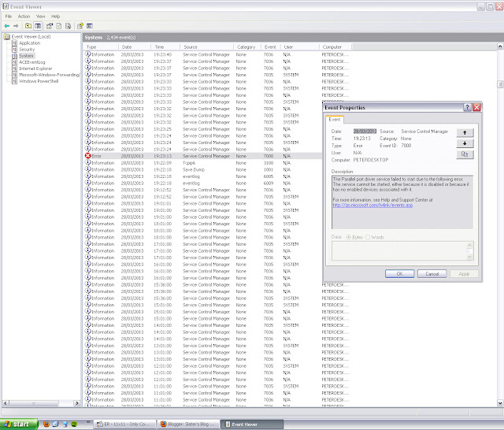Click the previous event up-arrow button

(465, 132)
